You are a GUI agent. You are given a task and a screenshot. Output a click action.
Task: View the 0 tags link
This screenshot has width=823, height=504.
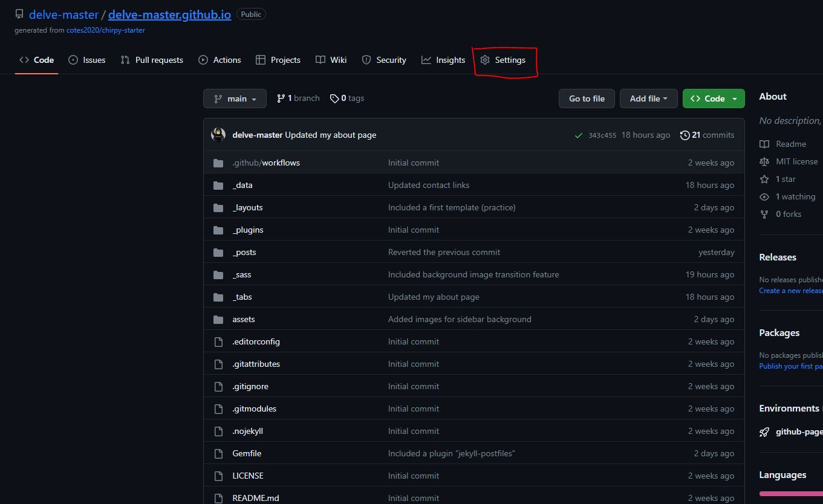[347, 98]
